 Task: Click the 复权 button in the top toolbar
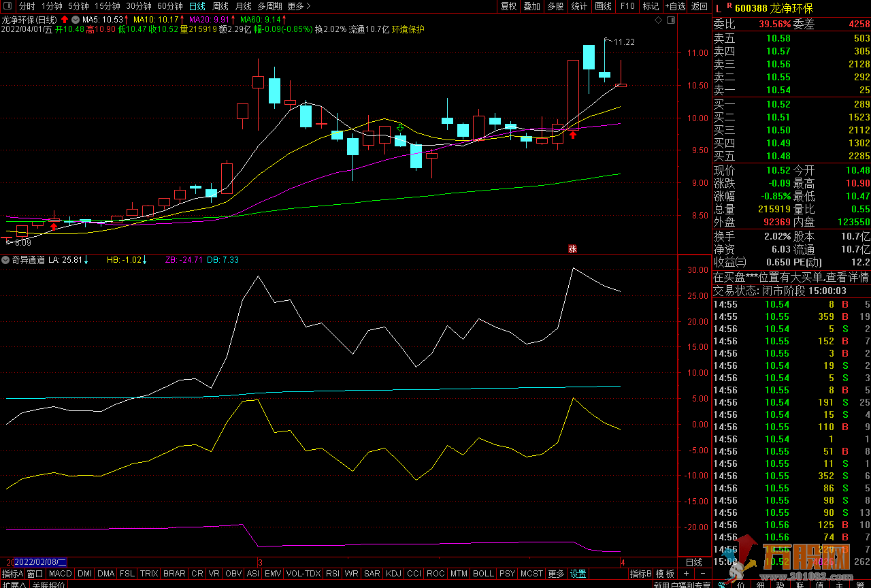click(x=508, y=6)
